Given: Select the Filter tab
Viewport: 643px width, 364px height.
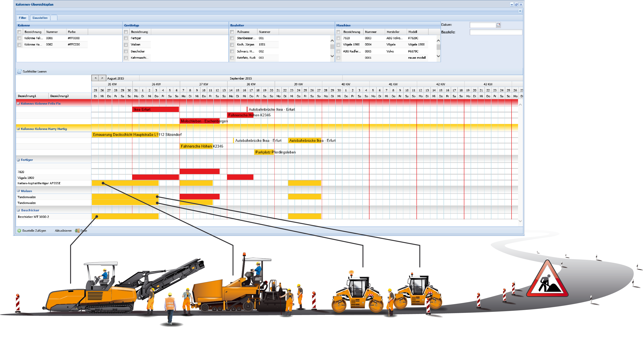Looking at the screenshot, I should coord(23,18).
